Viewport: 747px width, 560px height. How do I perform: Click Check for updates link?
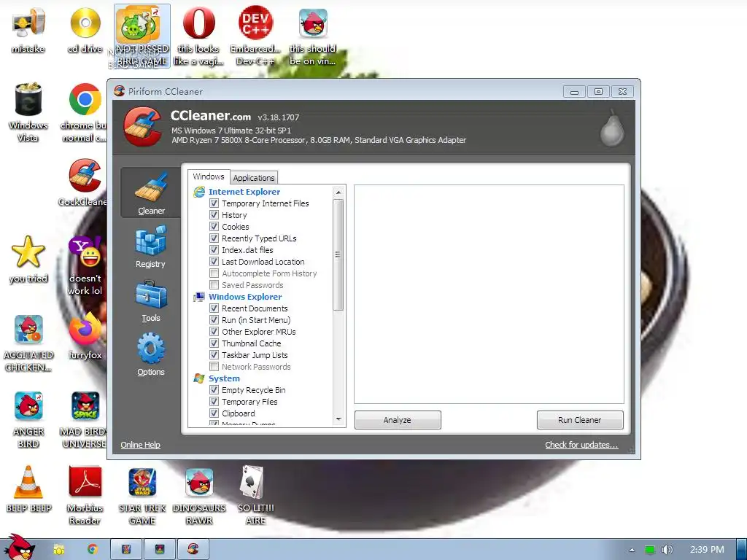point(581,445)
